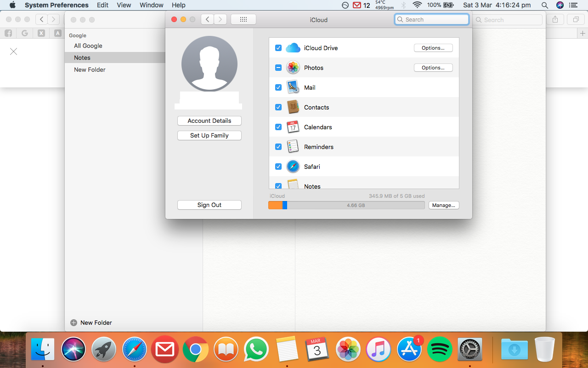Open iCloud Drive Options
The width and height of the screenshot is (588, 368).
[433, 48]
